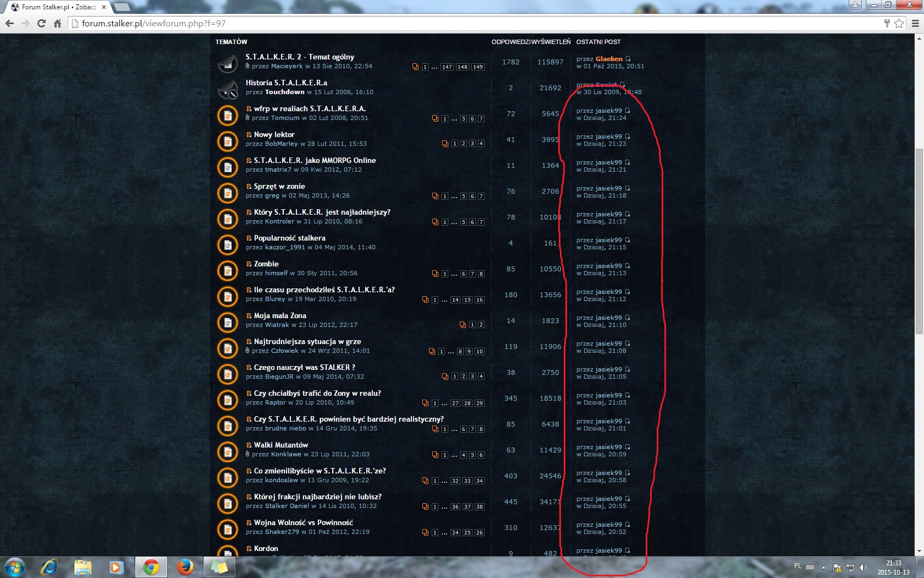Open multi-page icon for Walki Mutantów pagination
Screen dimensions: 924x578
pyautogui.click(x=435, y=455)
